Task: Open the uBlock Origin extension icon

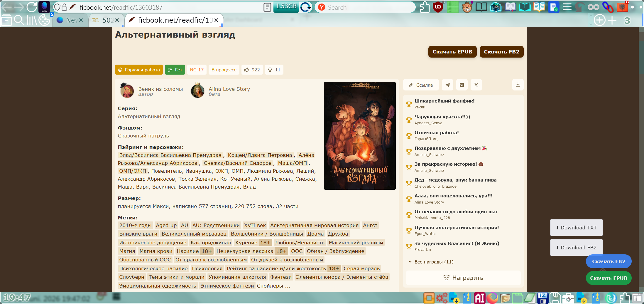Action: pyautogui.click(x=438, y=7)
